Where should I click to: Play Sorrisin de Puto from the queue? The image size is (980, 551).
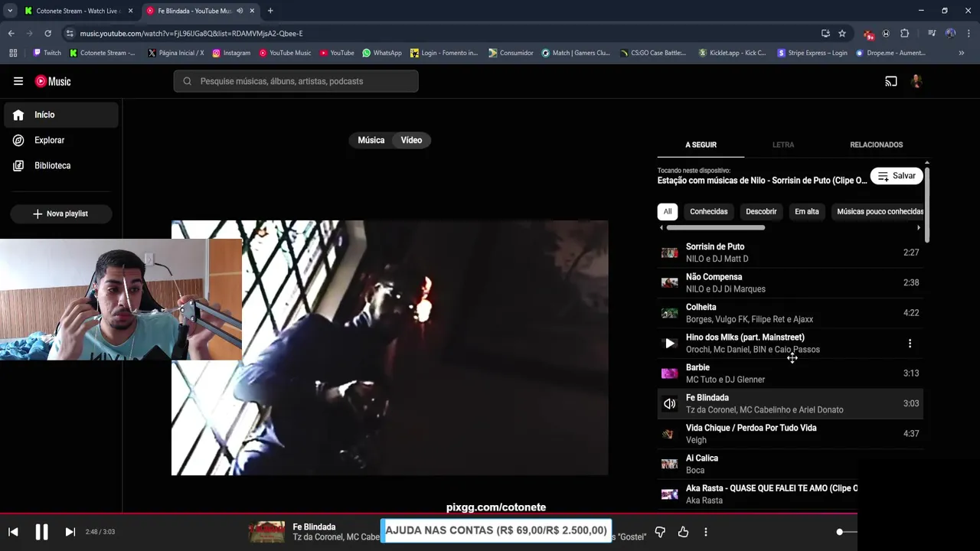[x=790, y=253]
